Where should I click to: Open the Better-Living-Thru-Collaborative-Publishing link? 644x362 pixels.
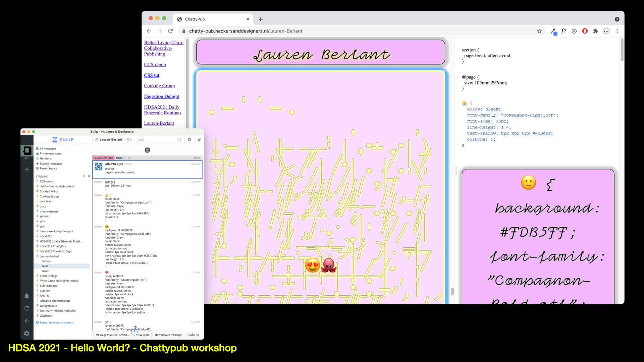click(164, 48)
